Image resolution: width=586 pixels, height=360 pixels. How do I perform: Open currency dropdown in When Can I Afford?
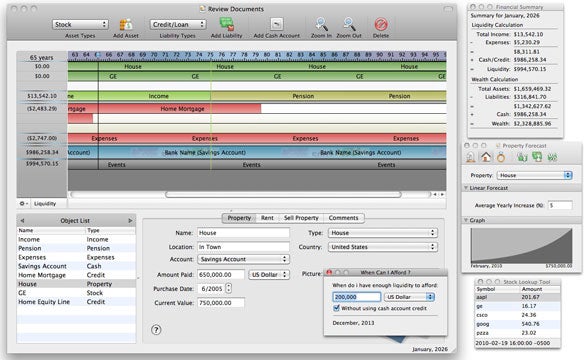[x=409, y=297]
